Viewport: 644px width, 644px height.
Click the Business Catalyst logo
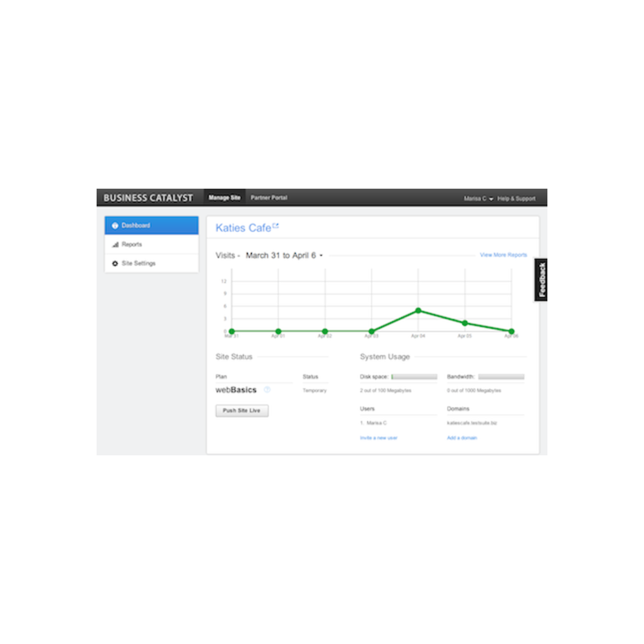[x=149, y=198]
